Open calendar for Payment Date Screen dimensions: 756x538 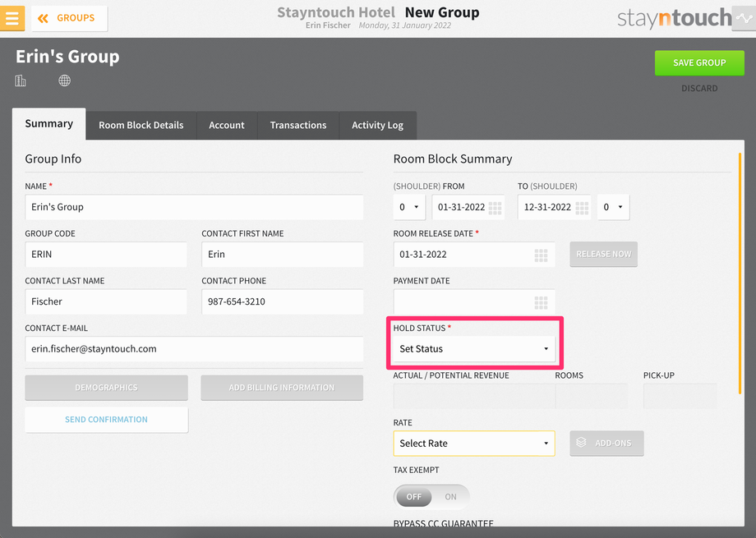click(x=541, y=302)
